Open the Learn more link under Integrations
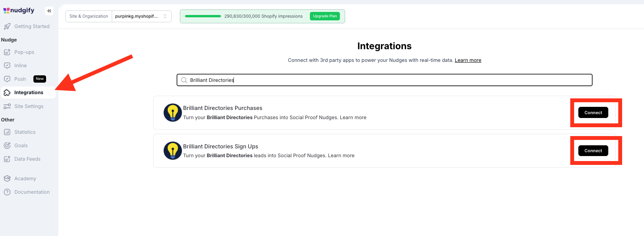Image resolution: width=644 pixels, height=236 pixels. tap(468, 60)
